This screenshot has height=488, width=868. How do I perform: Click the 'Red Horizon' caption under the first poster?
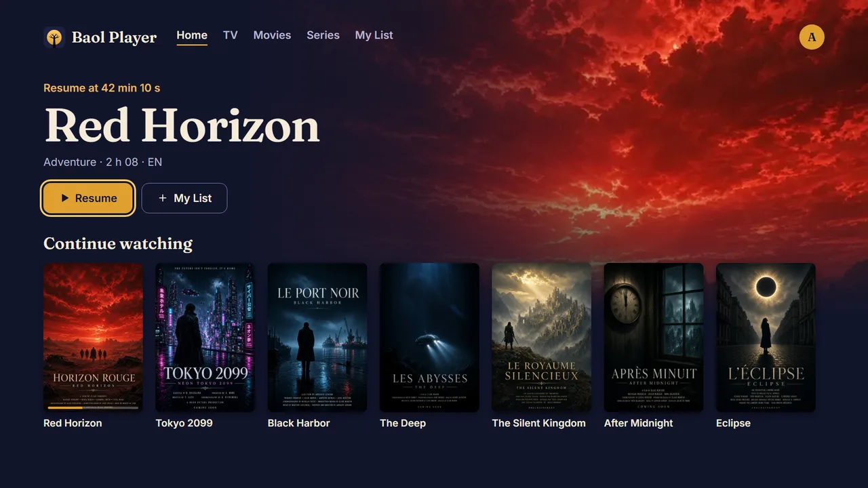pos(73,423)
